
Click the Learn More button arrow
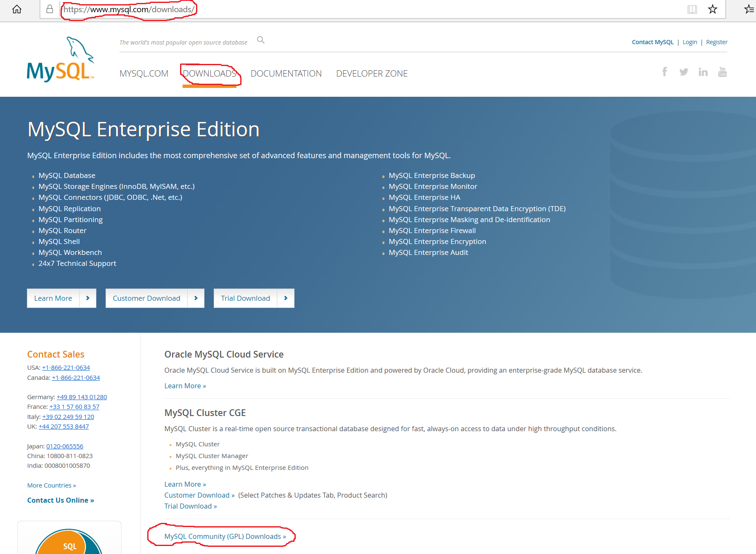88,298
